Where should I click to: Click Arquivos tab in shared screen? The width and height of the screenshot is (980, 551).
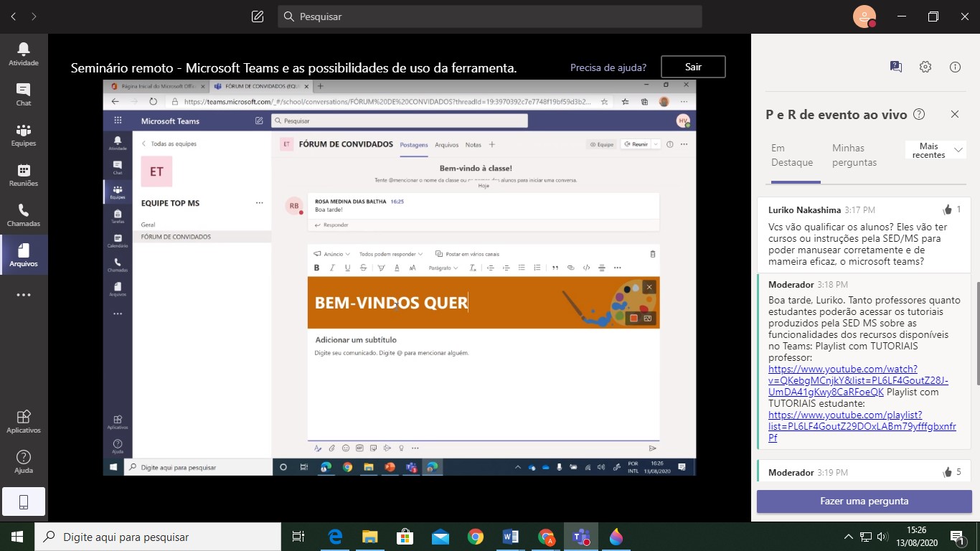pos(446,144)
